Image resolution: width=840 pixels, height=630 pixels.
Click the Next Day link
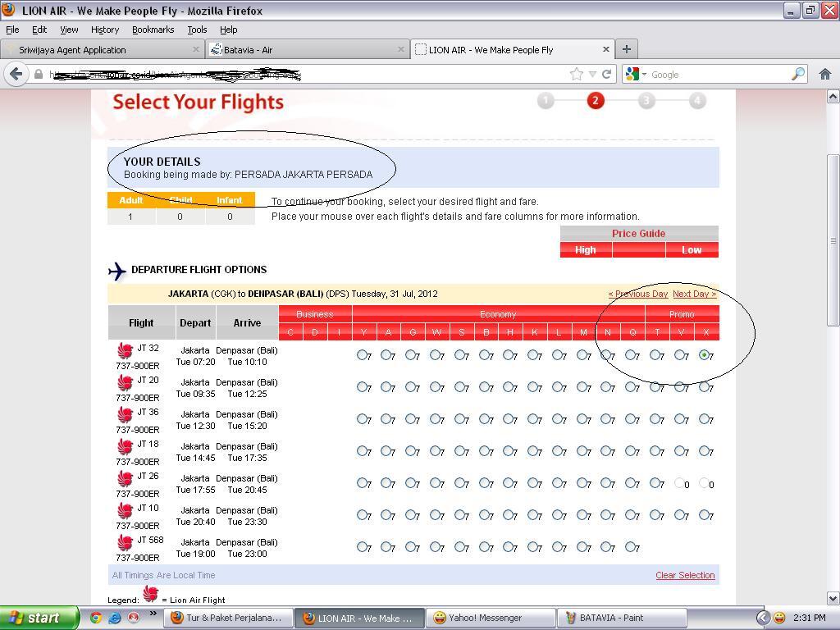tap(694, 294)
